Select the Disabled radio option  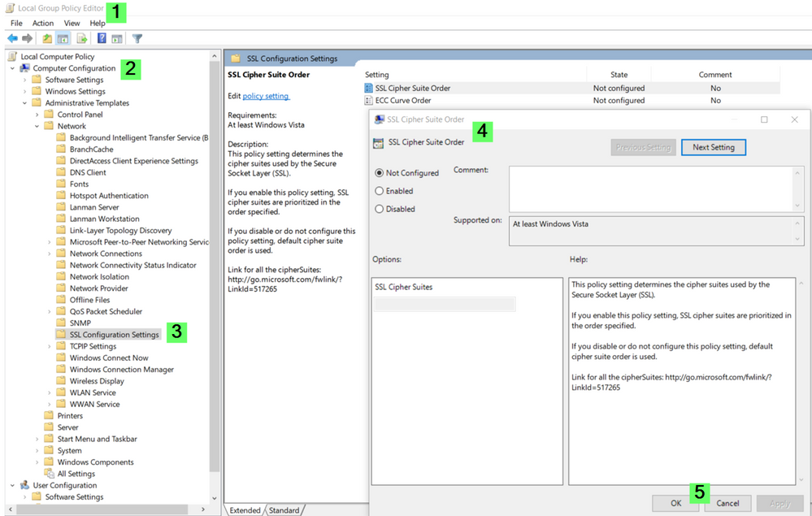[380, 209]
